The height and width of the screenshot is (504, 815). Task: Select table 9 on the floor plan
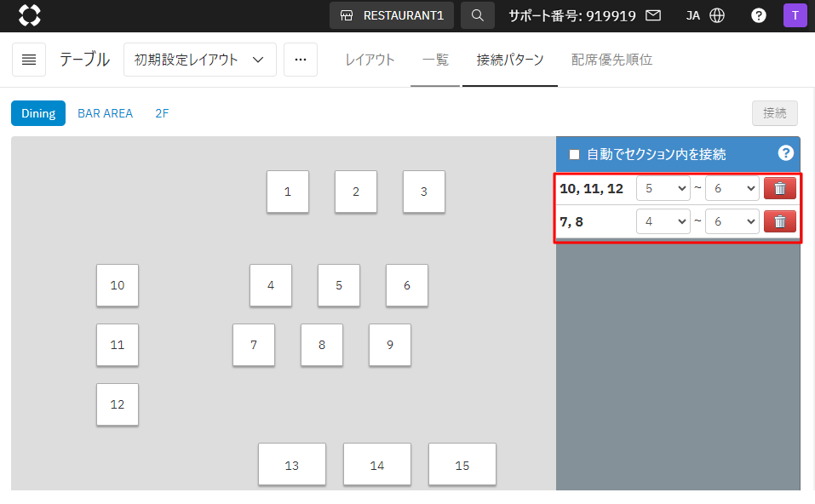coord(389,345)
